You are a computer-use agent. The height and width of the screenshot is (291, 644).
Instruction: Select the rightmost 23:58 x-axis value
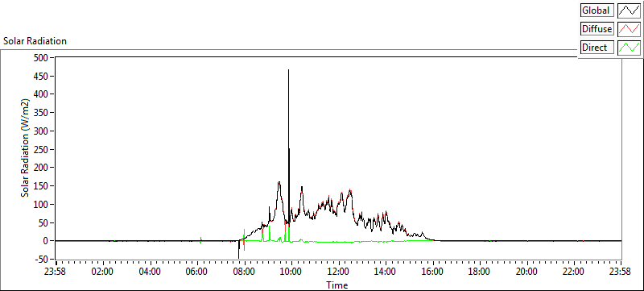click(621, 272)
